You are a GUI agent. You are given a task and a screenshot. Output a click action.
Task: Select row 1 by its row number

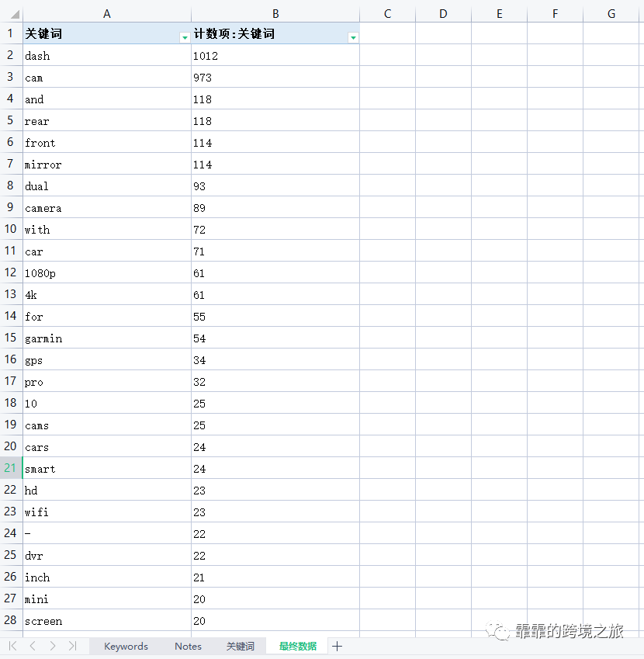tap(10, 33)
